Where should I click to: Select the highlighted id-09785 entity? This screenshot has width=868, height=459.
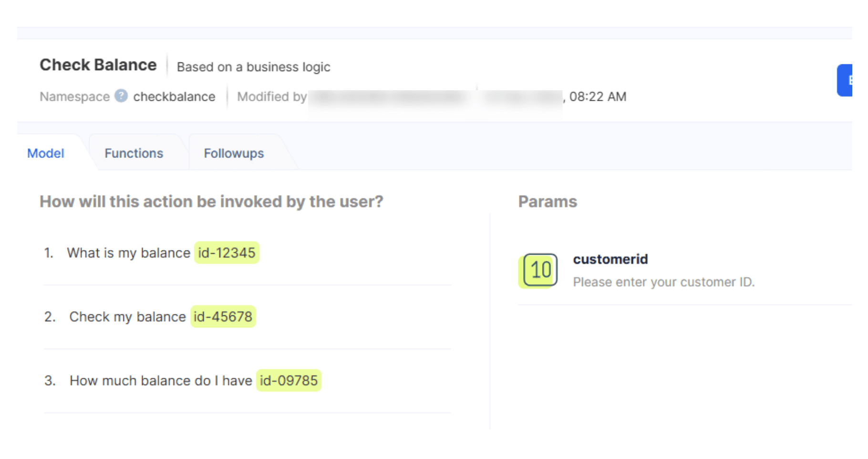pyautogui.click(x=289, y=380)
